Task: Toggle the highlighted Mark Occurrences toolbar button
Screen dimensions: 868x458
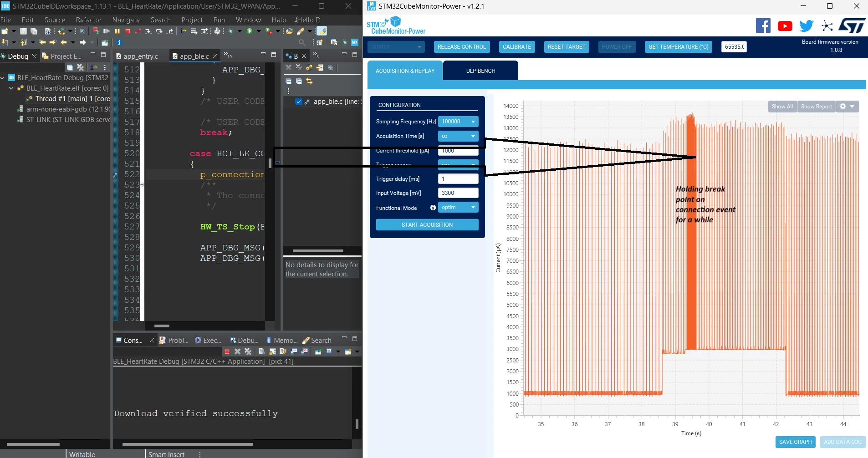Action: pos(322,31)
